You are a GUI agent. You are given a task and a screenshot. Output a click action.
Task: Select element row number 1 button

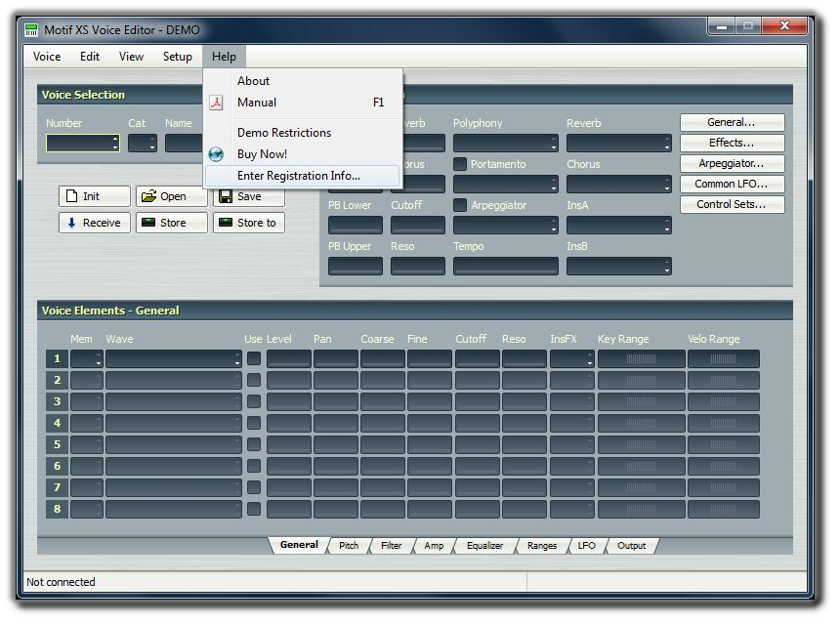pos(58,358)
